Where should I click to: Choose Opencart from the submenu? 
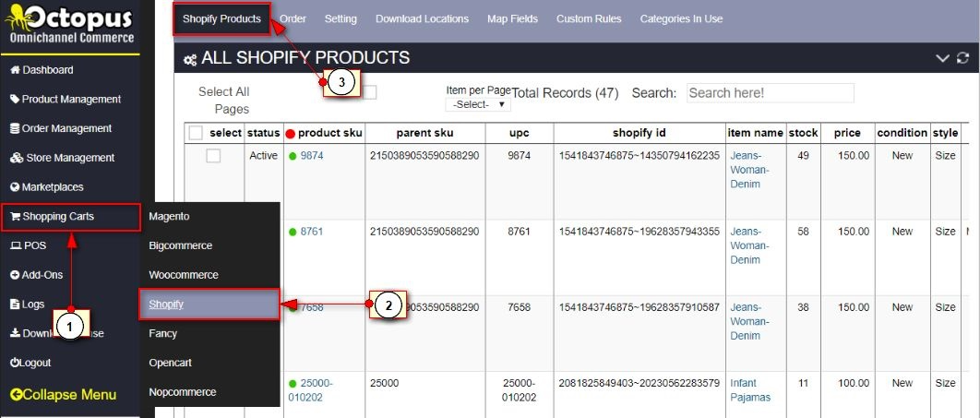tap(170, 363)
